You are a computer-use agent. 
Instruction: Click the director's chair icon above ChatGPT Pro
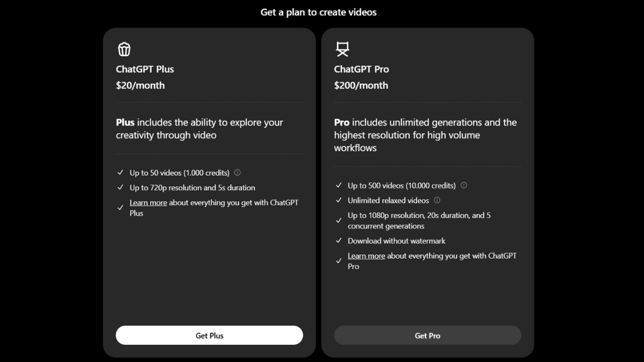342,49
